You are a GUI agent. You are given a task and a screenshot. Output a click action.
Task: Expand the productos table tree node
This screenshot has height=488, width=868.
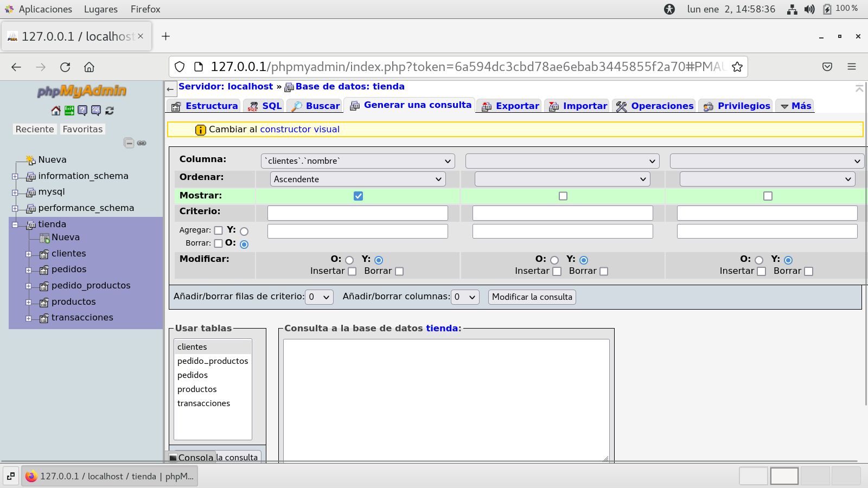click(x=29, y=302)
